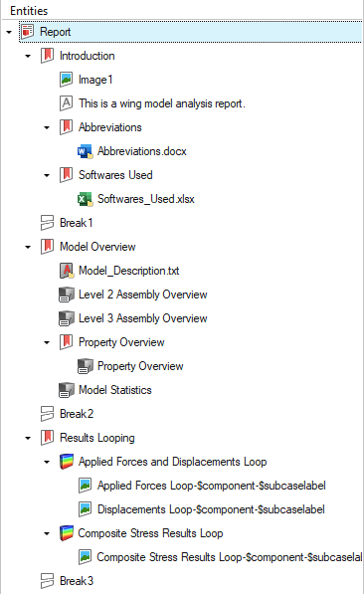364x594 pixels.
Task: Collapse the Applied Forces and Displacements Loop
Action: pos(47,462)
